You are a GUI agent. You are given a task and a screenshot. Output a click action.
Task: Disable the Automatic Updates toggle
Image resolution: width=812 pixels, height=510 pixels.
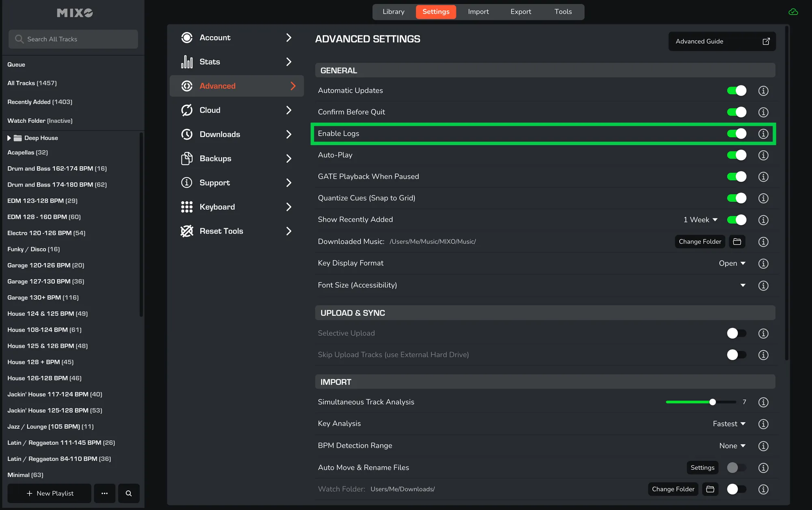736,91
